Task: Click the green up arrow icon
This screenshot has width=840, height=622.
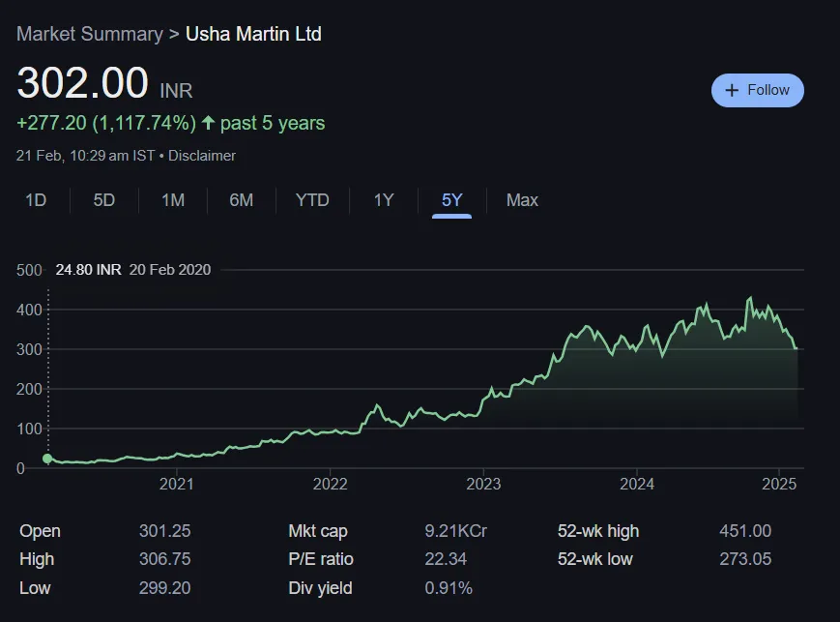Action: pyautogui.click(x=208, y=123)
